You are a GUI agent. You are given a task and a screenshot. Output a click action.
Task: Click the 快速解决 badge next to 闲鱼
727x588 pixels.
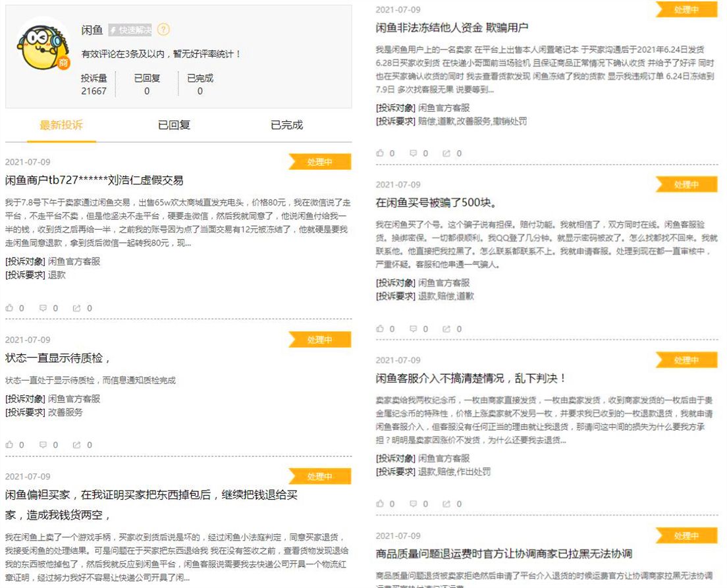[130, 30]
